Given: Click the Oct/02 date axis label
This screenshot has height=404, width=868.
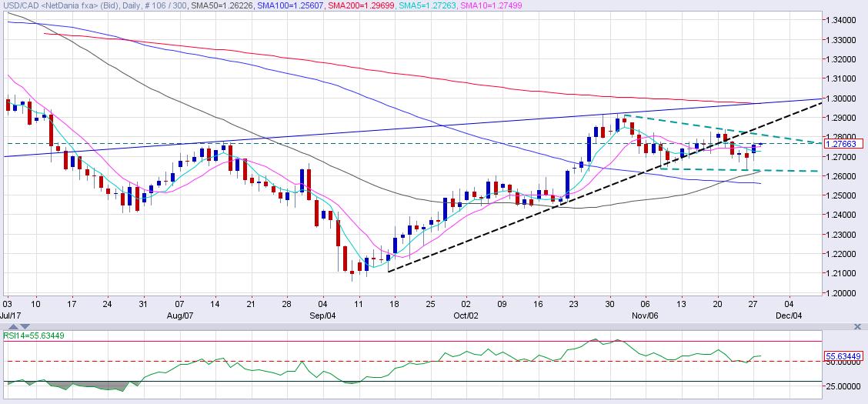Looking at the screenshot, I should click(x=462, y=315).
